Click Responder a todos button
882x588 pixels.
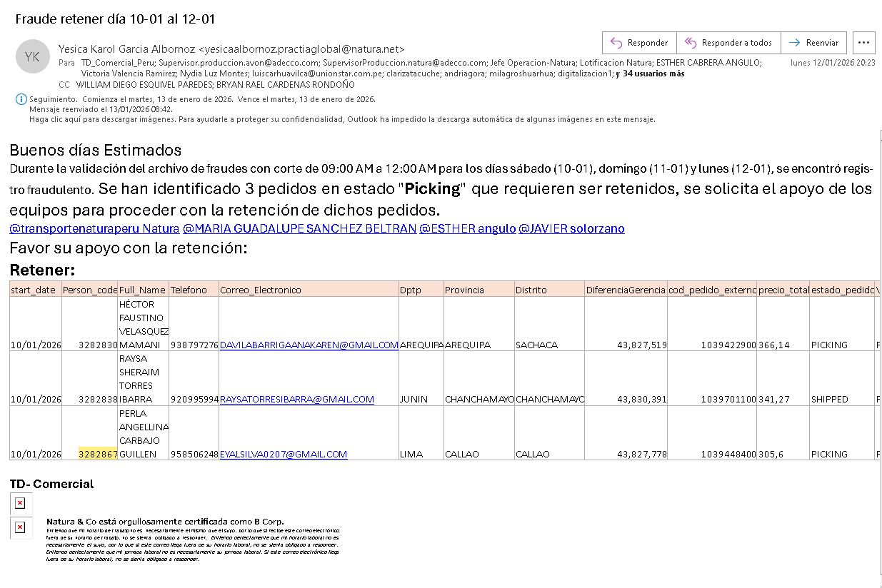click(x=728, y=43)
